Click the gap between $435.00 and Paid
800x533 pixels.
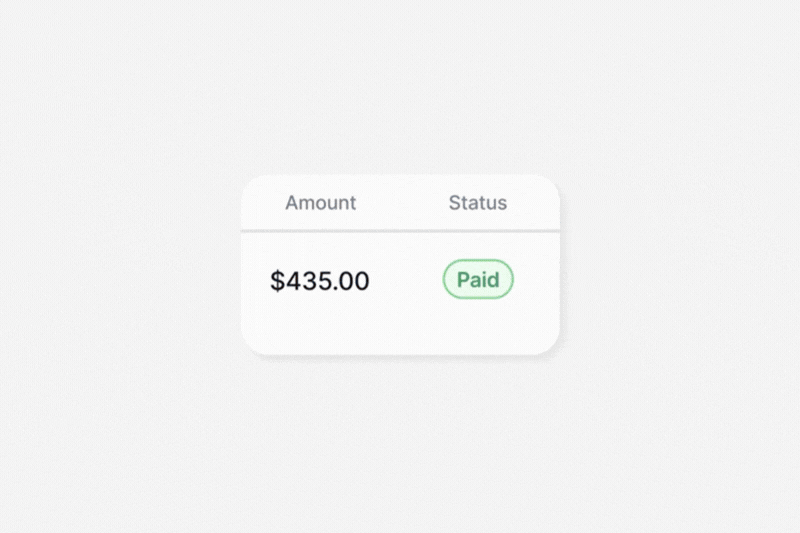(x=406, y=281)
